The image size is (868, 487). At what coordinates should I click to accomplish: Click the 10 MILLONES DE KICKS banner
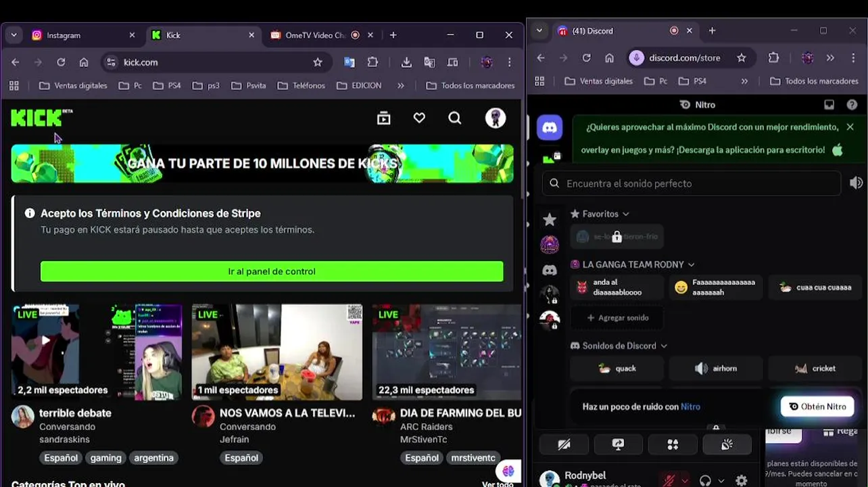click(262, 164)
